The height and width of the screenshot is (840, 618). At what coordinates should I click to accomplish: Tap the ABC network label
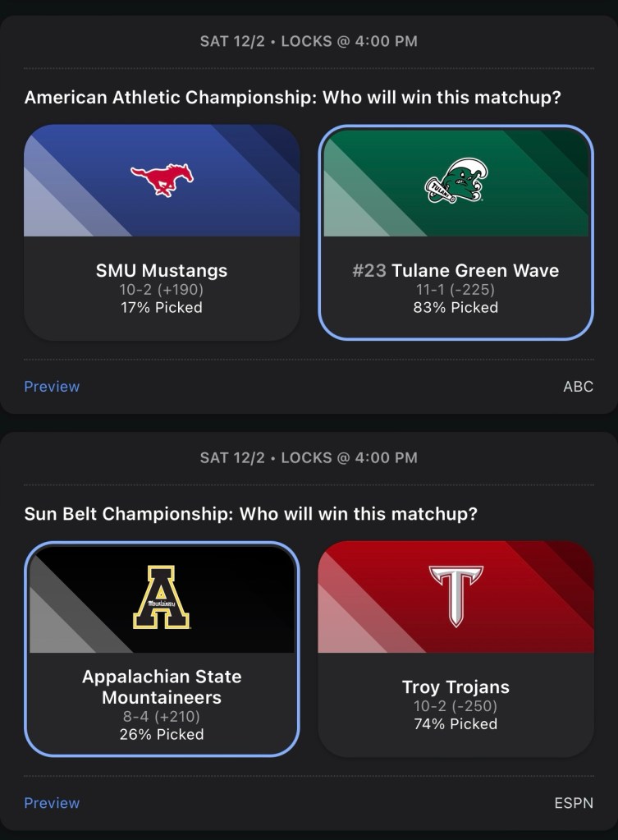578,387
